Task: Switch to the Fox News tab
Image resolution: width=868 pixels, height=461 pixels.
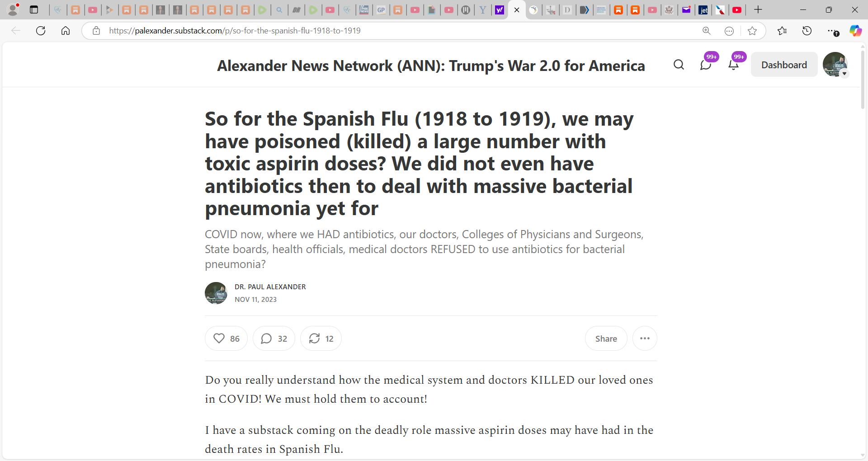Action: pos(364,9)
